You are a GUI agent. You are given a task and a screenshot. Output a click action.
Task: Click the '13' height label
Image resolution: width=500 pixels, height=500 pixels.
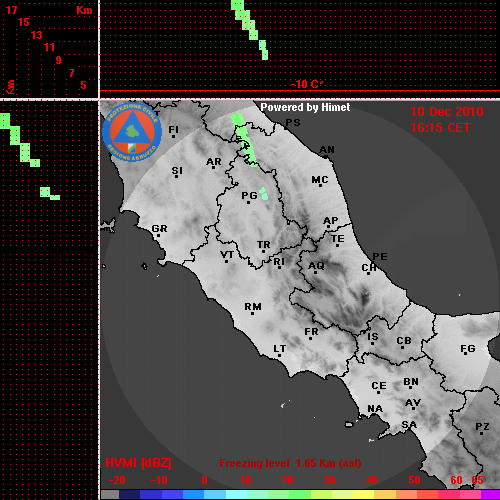pyautogui.click(x=37, y=35)
